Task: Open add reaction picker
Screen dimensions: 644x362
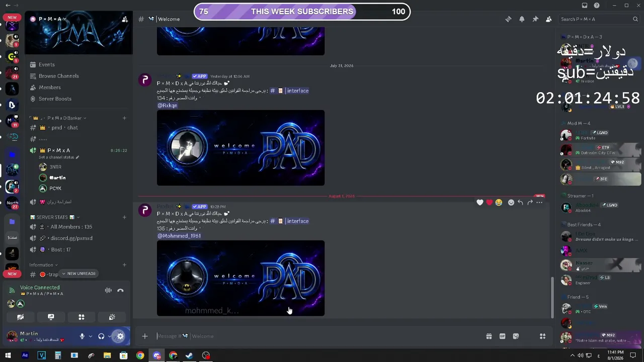Action: click(511, 203)
